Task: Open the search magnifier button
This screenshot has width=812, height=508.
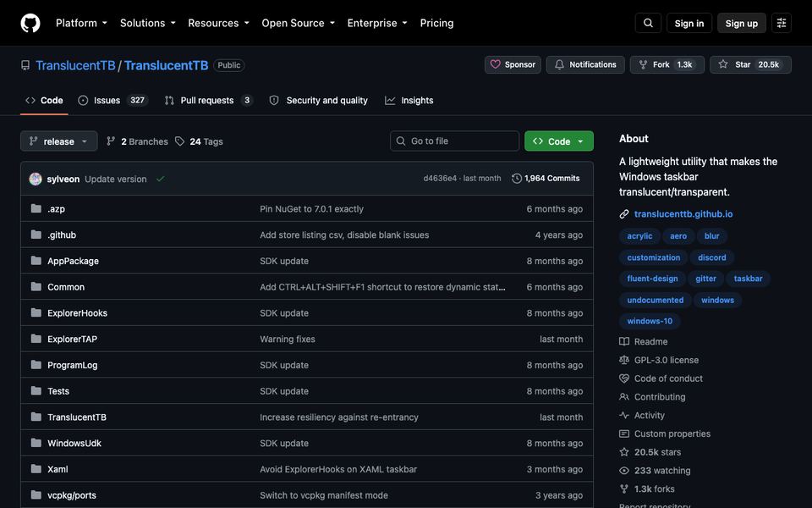Action: [648, 23]
